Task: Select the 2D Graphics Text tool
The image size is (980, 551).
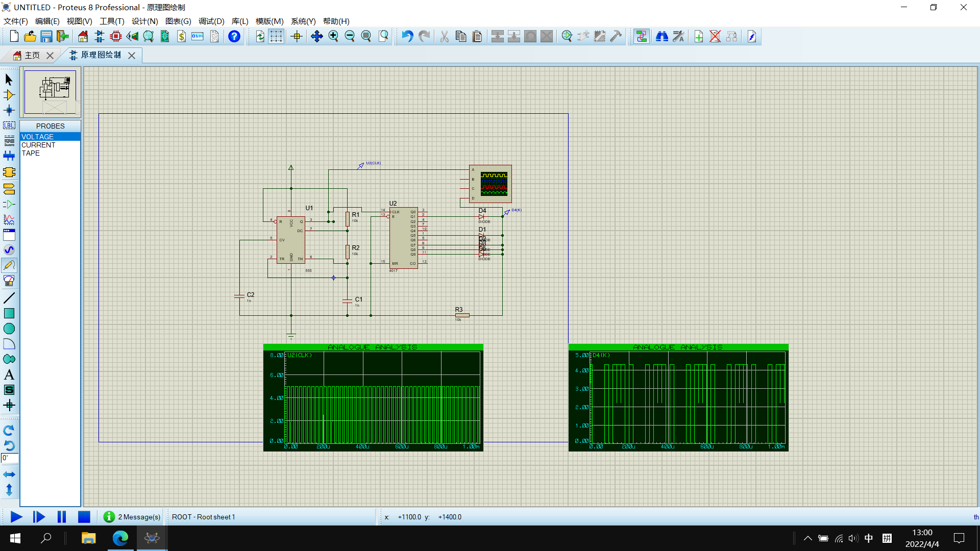Action: pos(9,374)
